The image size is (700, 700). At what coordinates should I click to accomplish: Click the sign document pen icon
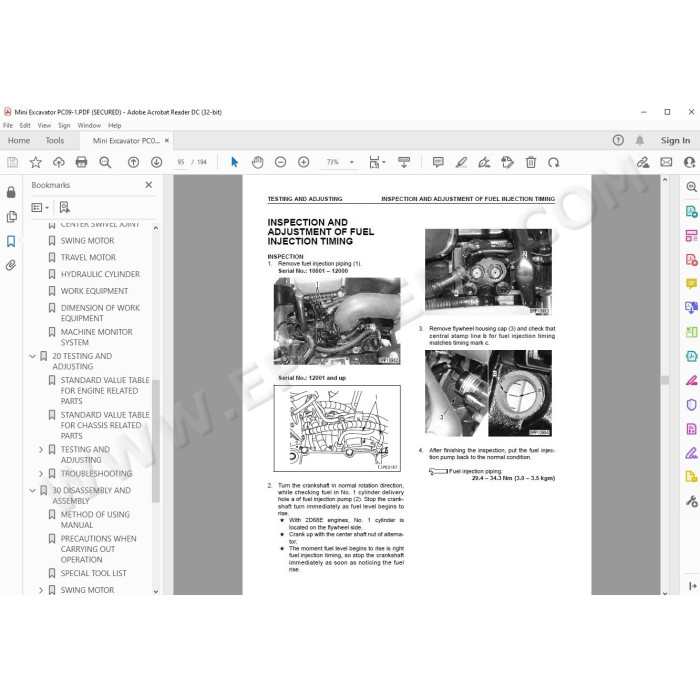[x=484, y=162]
